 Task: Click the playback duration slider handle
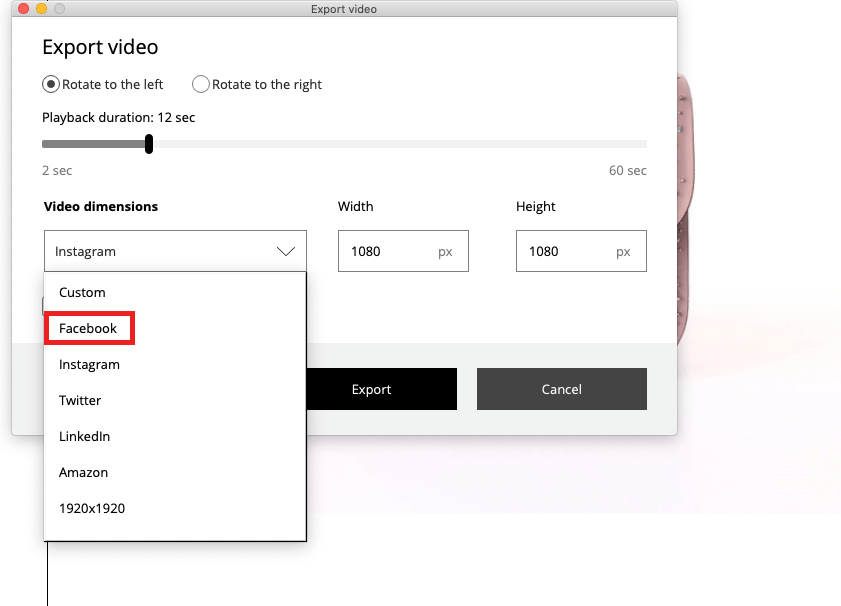point(149,144)
